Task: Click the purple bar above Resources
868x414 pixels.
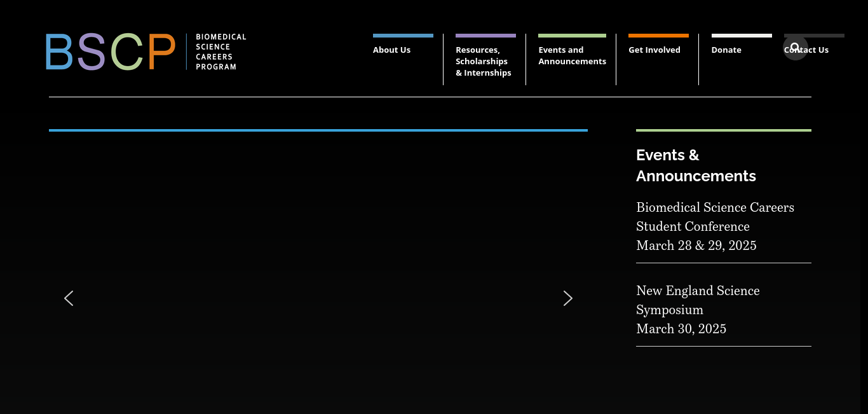Action: [x=485, y=36]
